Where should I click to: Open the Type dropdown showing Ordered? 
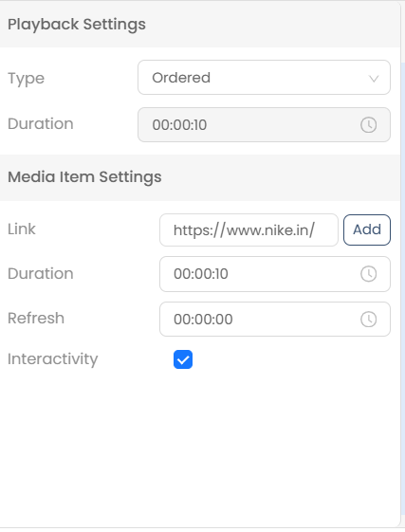tap(264, 78)
